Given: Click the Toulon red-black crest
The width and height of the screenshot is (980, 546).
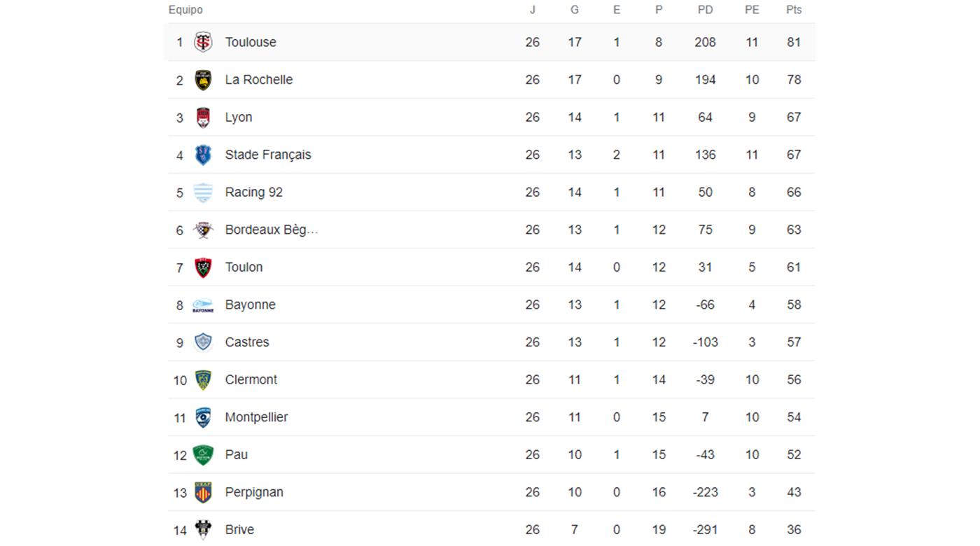Looking at the screenshot, I should [x=203, y=267].
